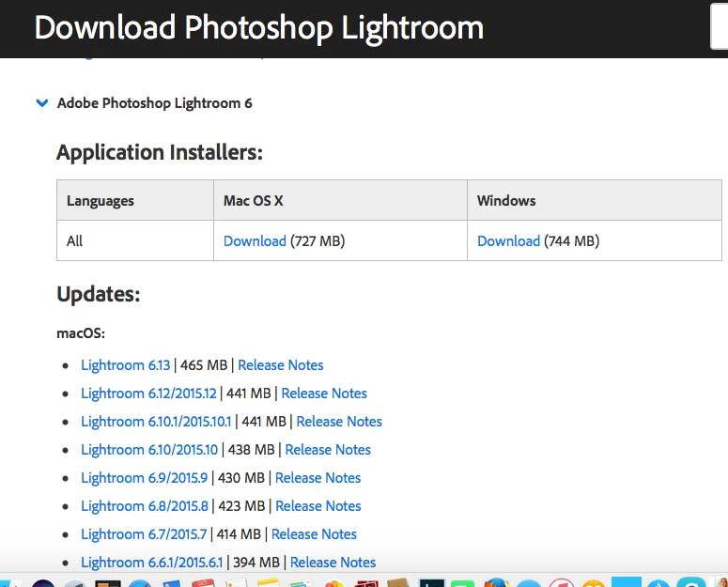Click the "Download Photoshop Lightroom" page heading

coord(259,27)
